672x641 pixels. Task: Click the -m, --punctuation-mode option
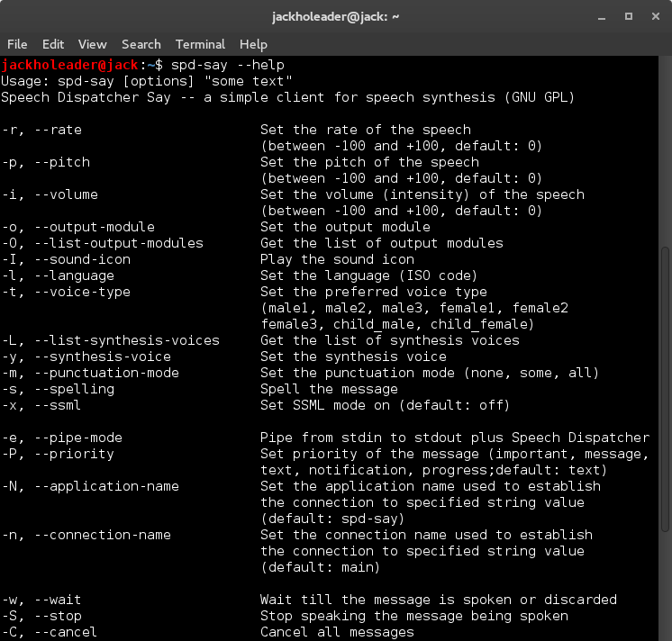tap(90, 373)
